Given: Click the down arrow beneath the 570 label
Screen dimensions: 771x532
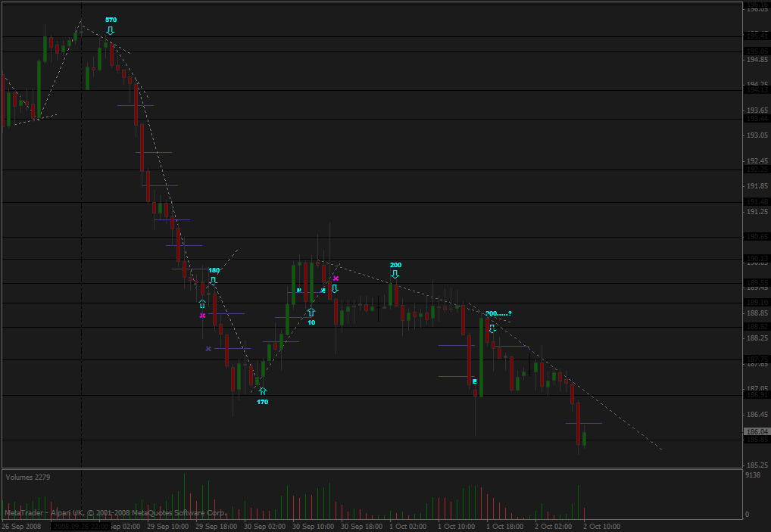Looking at the screenshot, I should (110, 31).
